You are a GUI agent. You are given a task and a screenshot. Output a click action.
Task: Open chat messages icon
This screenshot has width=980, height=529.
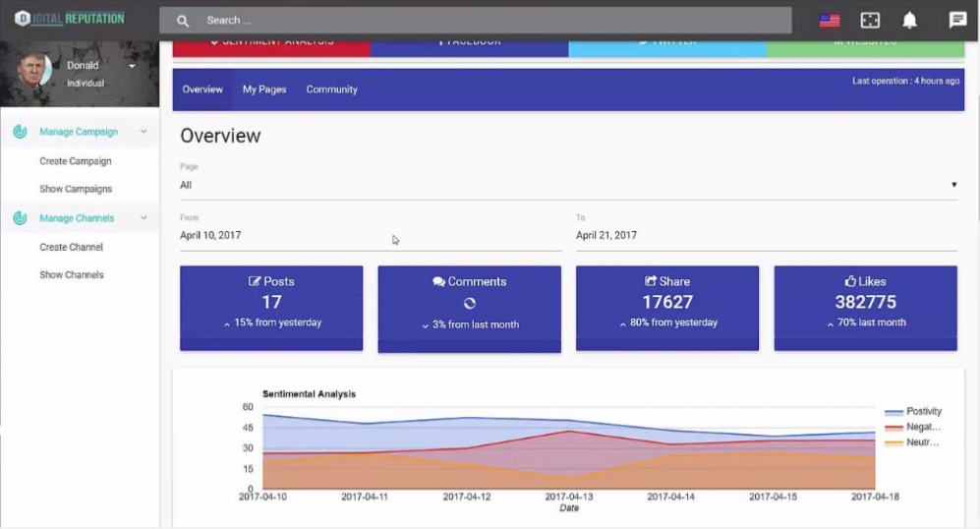coord(957,21)
